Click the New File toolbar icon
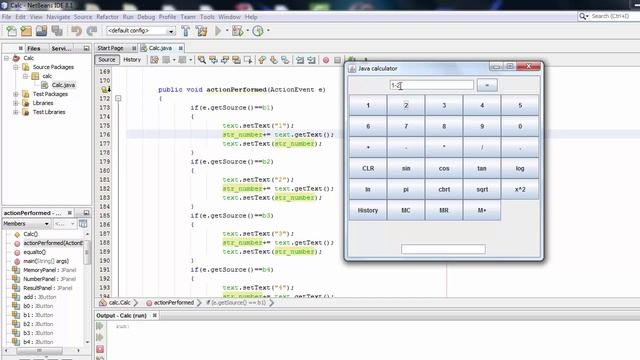Viewport: 640px width, 360px height. point(11,31)
